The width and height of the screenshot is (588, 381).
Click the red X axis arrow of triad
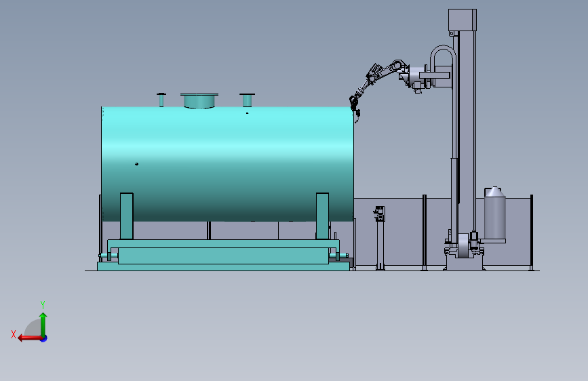point(30,338)
